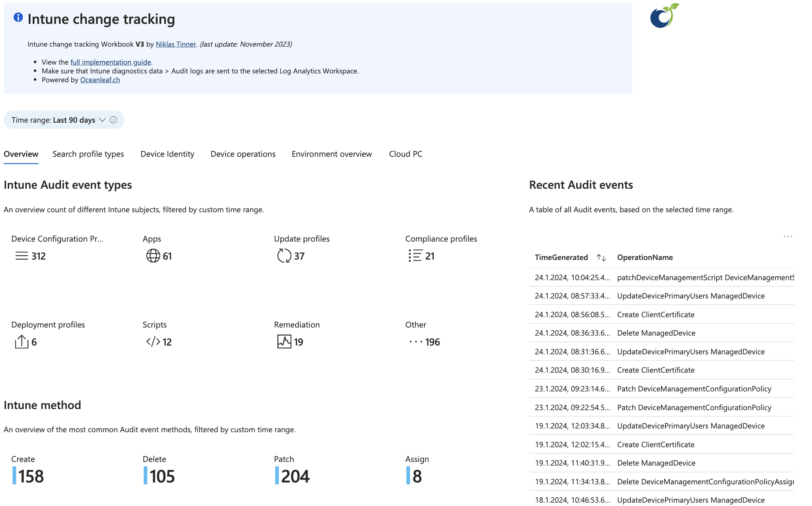The image size is (812, 506).
Task: Click the blue bar beside Patch 204
Action: [277, 476]
